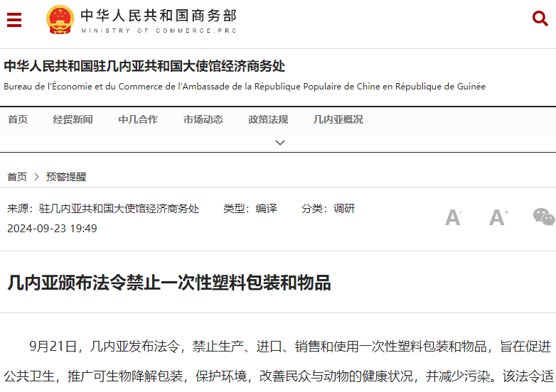Share via the WeChat icon

[543, 217]
